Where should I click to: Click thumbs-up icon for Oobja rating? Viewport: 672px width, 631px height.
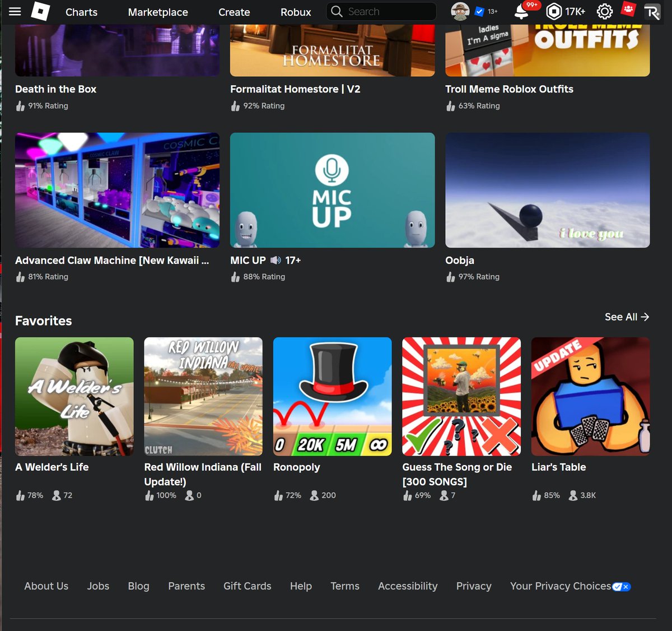point(450,277)
